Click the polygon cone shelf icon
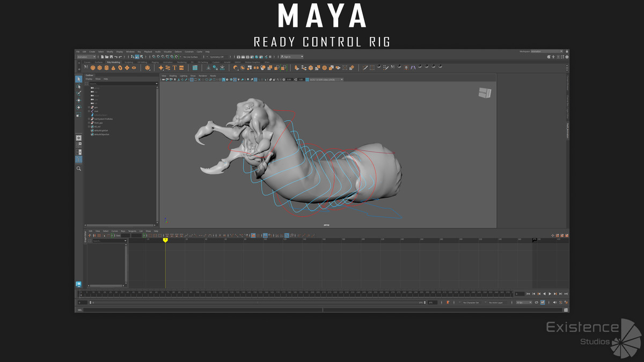This screenshot has width=644, height=362. 113,68
